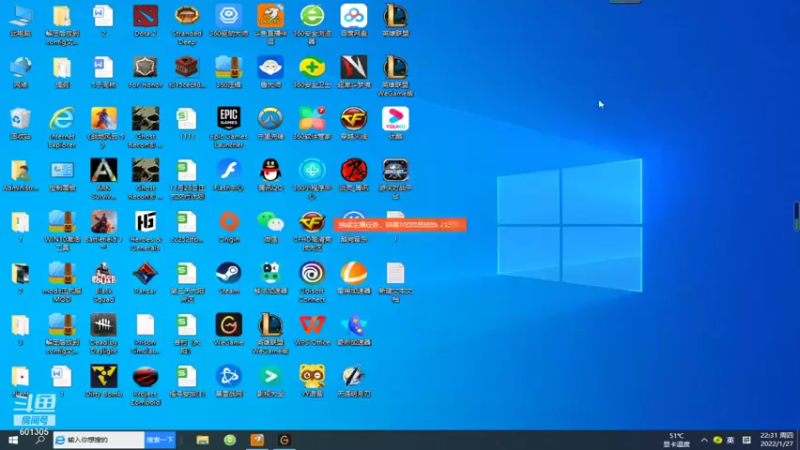Launch Dead by Daylight desktop icon

pyautogui.click(x=104, y=325)
